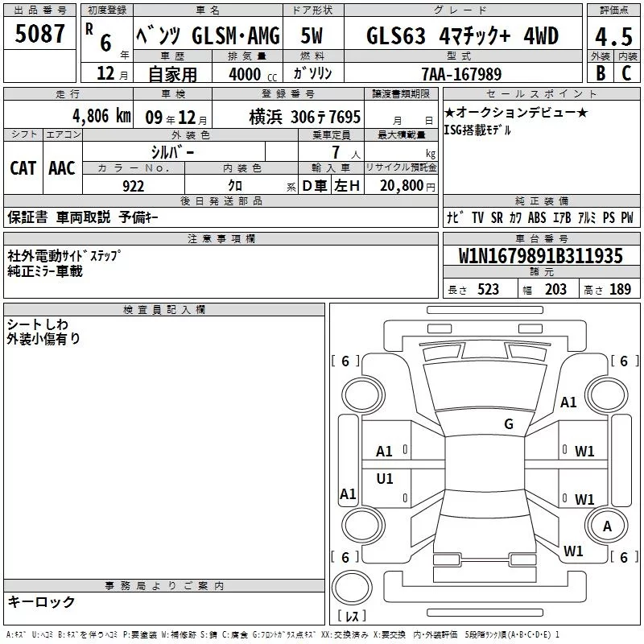Click the キーロック notice text

[41, 601]
